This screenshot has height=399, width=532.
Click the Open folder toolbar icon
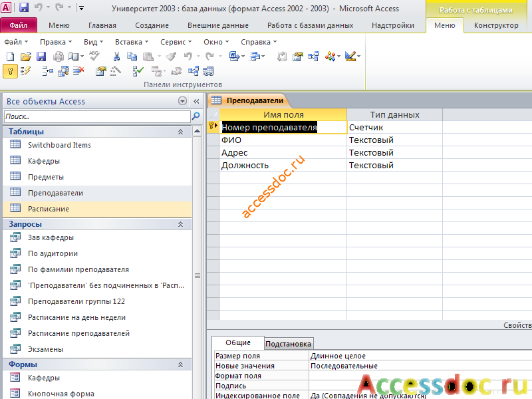tap(25, 57)
